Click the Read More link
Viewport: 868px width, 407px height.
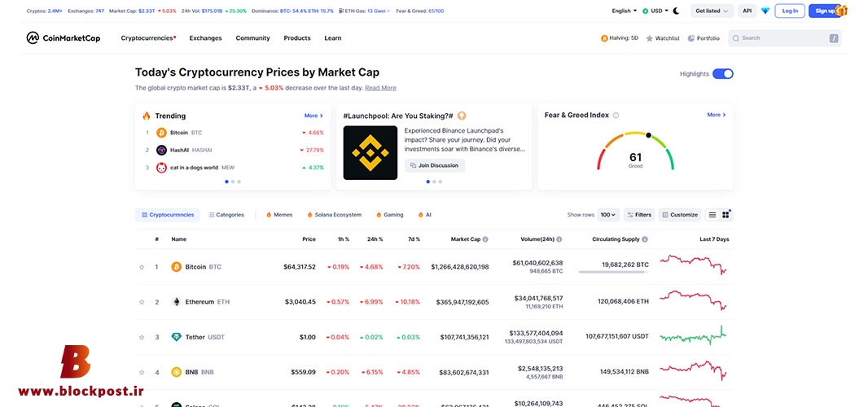click(380, 88)
